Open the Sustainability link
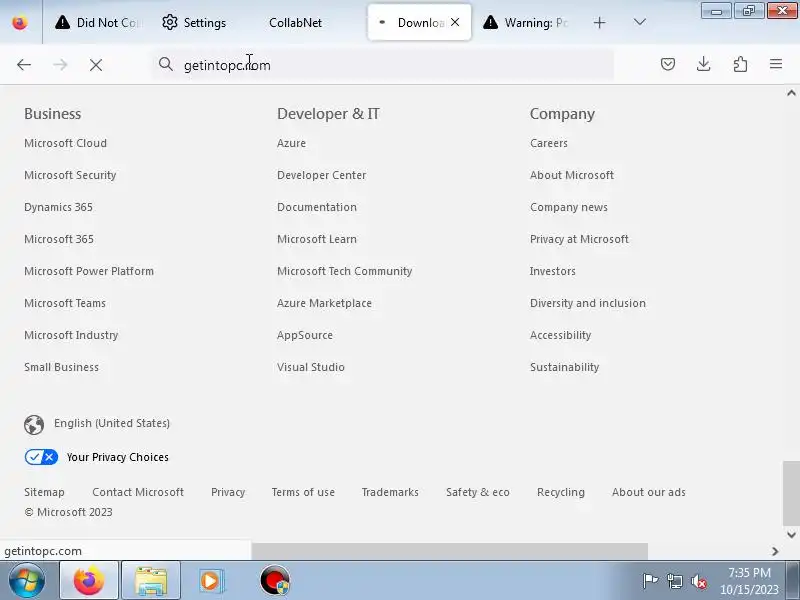The height and width of the screenshot is (600, 800). pos(564,367)
